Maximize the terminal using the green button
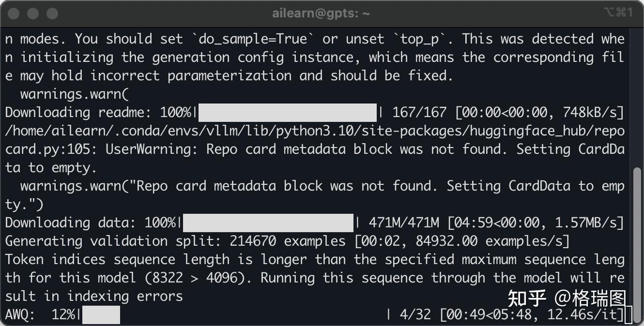This screenshot has height=326, width=644. coord(52,14)
